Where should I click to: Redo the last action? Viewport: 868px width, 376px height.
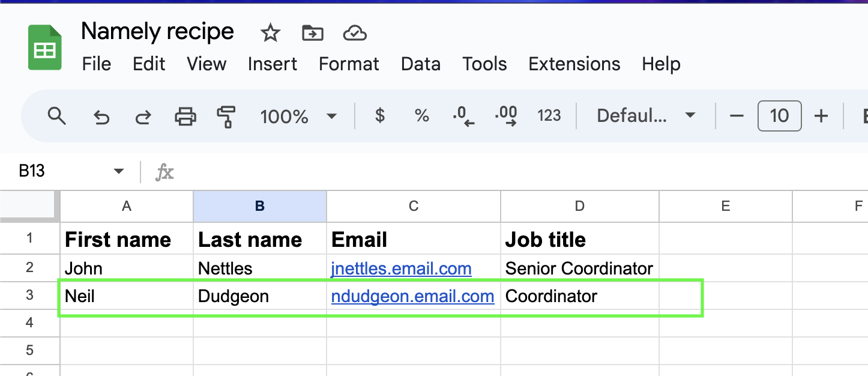pyautogui.click(x=143, y=115)
